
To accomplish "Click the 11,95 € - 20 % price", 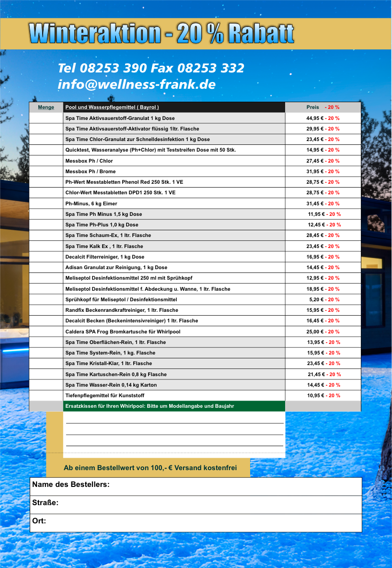I will coord(324,214).
